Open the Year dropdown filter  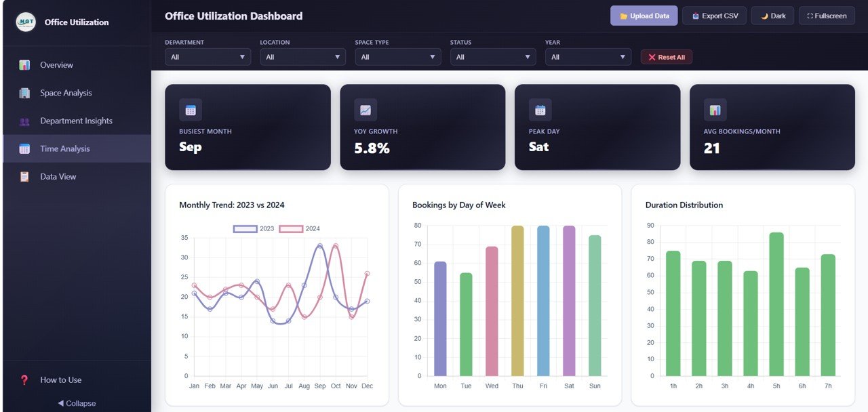[x=587, y=57]
